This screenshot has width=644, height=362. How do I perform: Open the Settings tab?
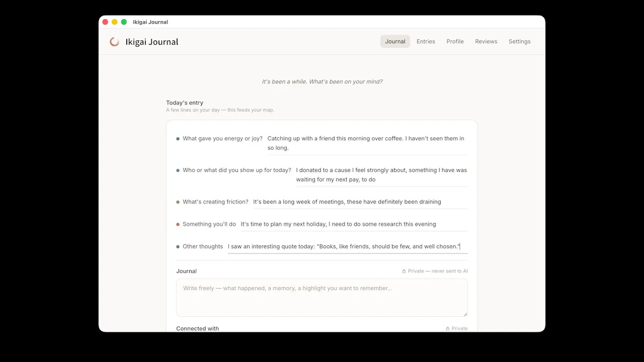pos(519,41)
